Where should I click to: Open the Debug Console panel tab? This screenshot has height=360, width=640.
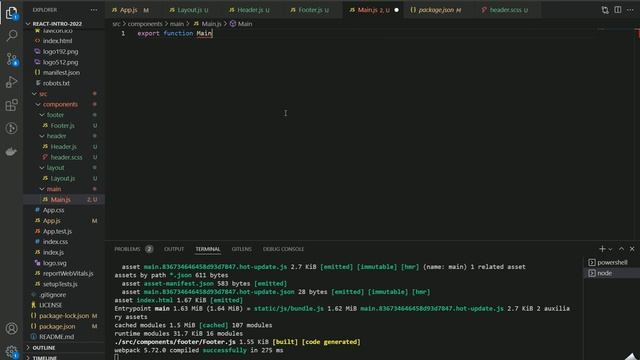pos(283,249)
